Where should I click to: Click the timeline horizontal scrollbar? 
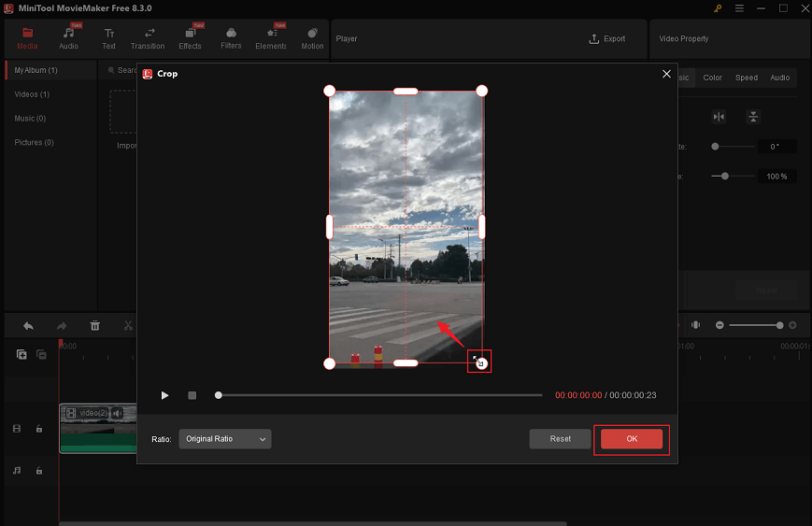click(313, 523)
